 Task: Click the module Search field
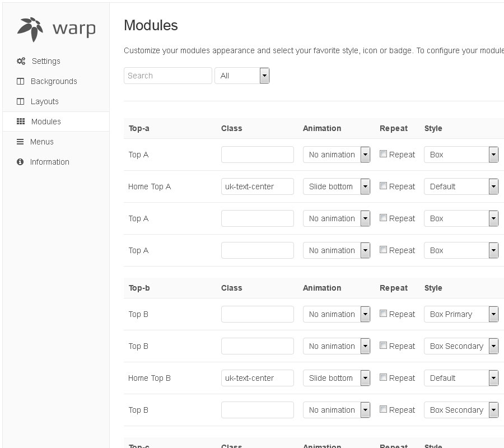[167, 76]
